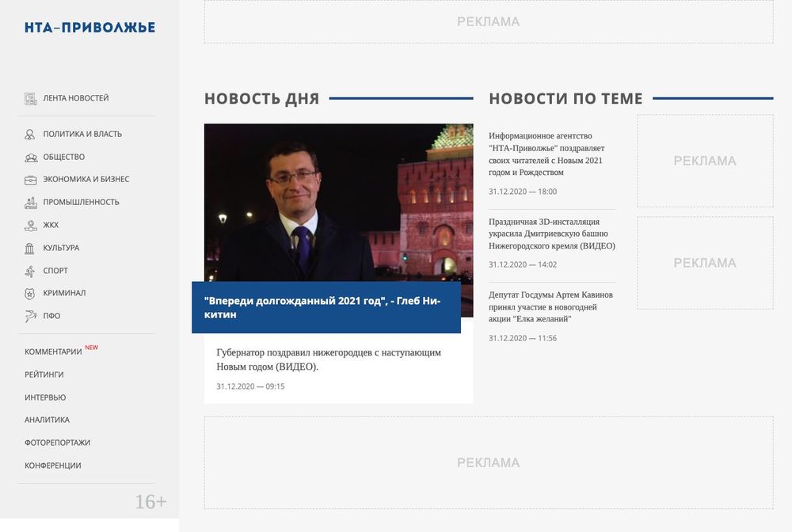Image resolution: width=792 pixels, height=532 pixels.
Task: Go to Аналитика page
Action: click(x=47, y=420)
